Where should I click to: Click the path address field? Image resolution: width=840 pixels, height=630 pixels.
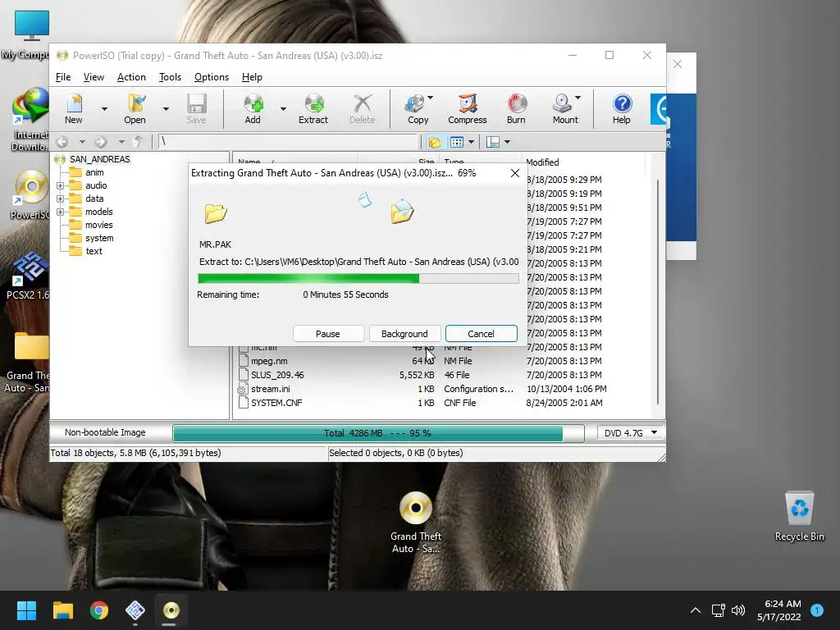[x=288, y=142]
